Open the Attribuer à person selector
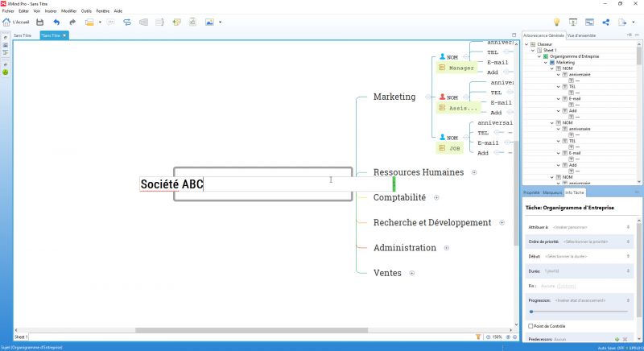 tap(579, 227)
